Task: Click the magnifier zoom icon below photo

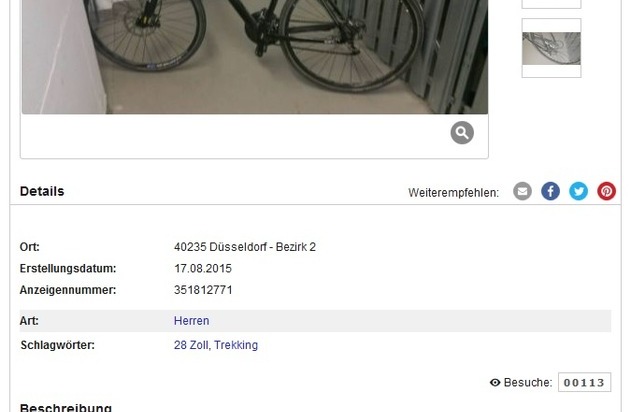Action: pos(462,133)
